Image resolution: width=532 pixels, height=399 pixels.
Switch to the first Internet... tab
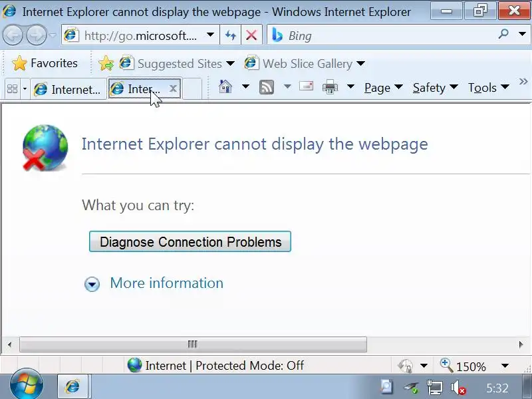pos(68,89)
